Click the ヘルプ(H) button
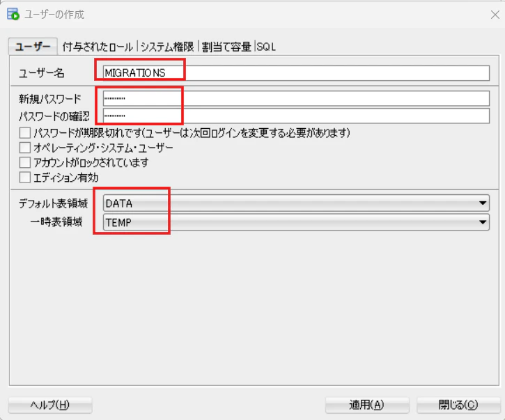This screenshot has height=420, width=505. 50,405
